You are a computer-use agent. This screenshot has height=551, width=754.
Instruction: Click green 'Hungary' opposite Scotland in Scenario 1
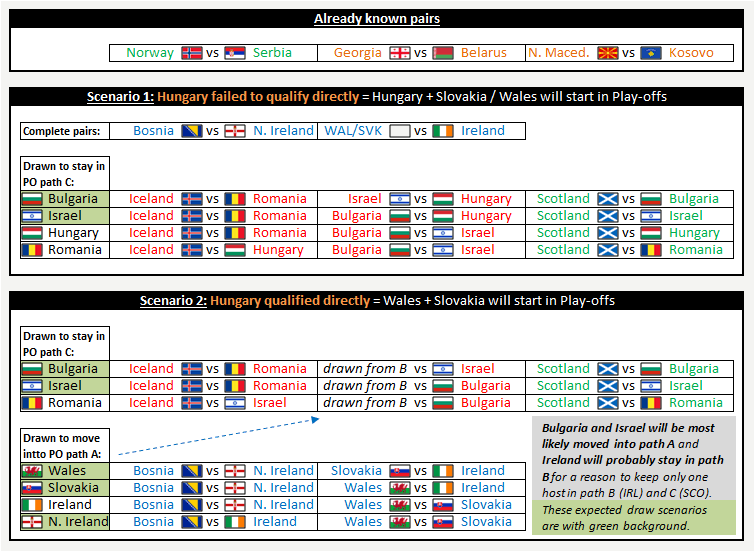pyautogui.click(x=694, y=233)
